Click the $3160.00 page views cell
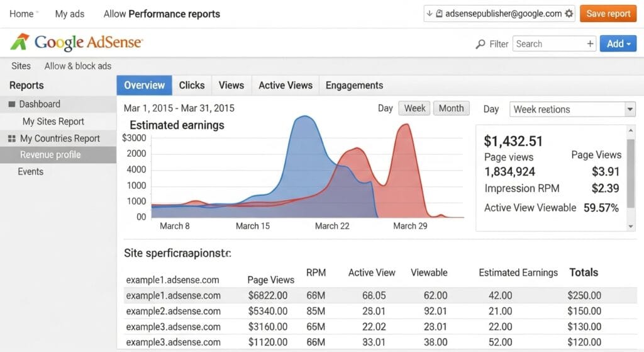Image resolution: width=644 pixels, height=352 pixels. pyautogui.click(x=268, y=327)
